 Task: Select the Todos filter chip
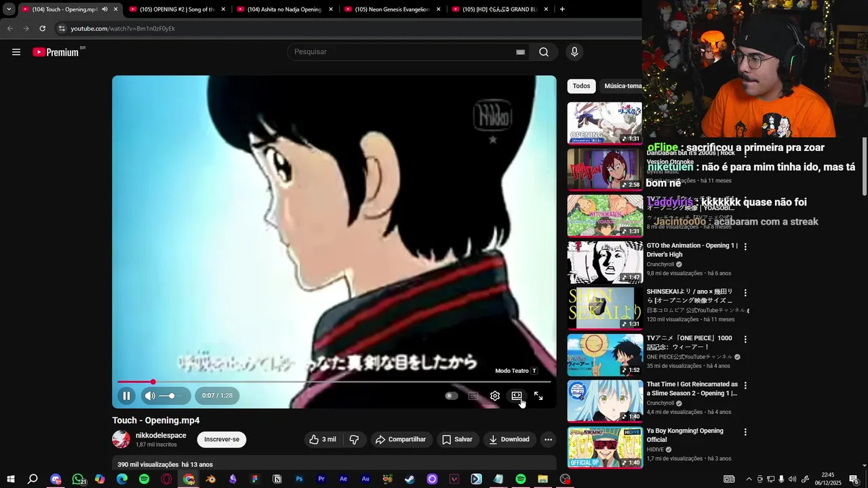pos(581,86)
